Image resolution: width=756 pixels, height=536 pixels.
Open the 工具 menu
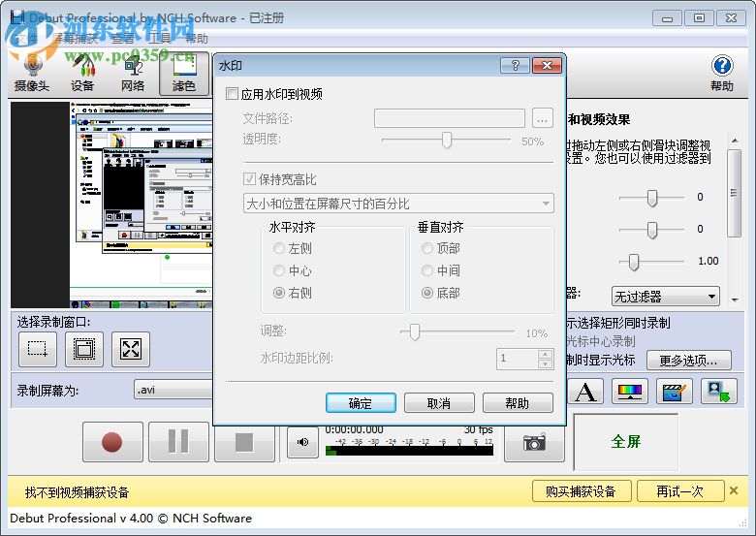(160, 39)
